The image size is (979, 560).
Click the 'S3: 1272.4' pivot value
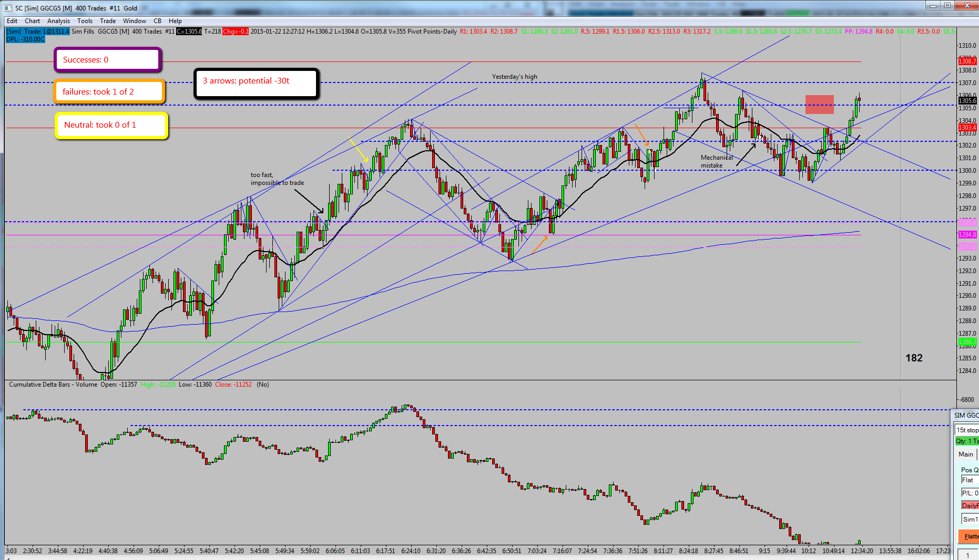pos(828,32)
